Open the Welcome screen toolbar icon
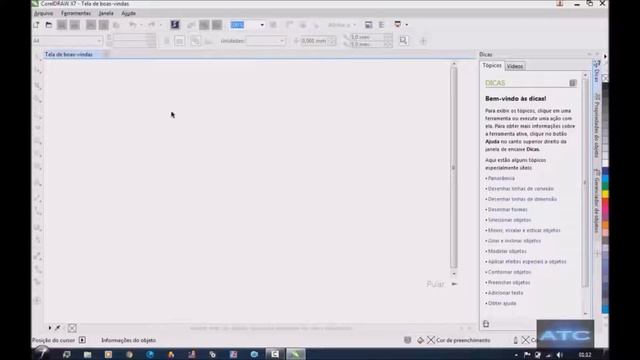Viewport: 640px width, 360px height. (x=369, y=25)
